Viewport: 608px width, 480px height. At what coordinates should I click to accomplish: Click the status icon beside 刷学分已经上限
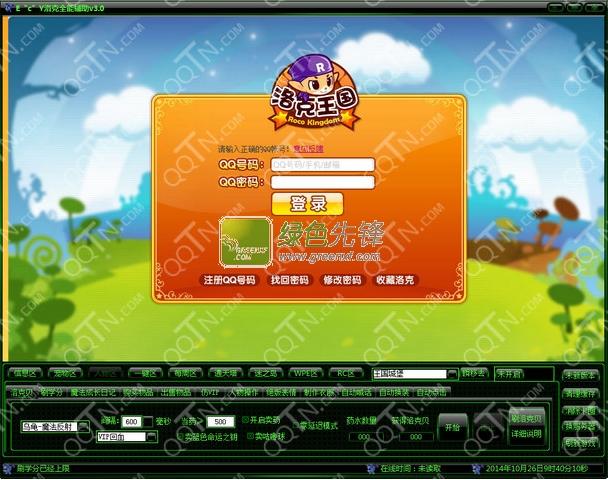pos(9,468)
